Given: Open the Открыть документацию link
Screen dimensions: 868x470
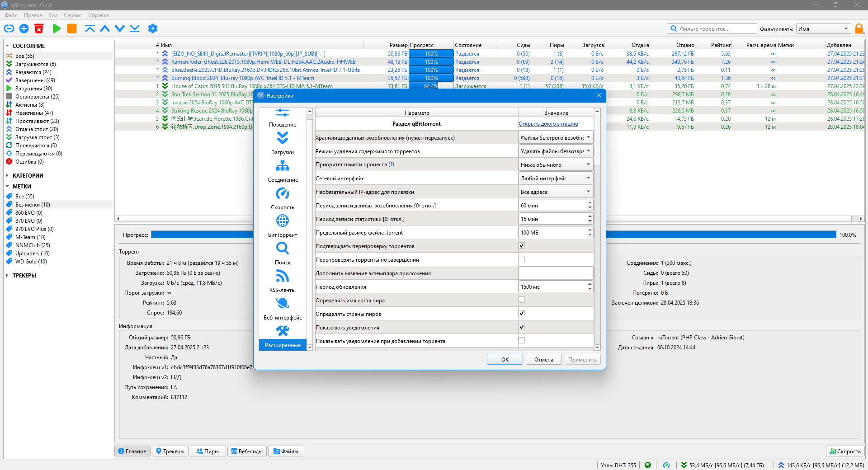Looking at the screenshot, I should click(x=548, y=124).
